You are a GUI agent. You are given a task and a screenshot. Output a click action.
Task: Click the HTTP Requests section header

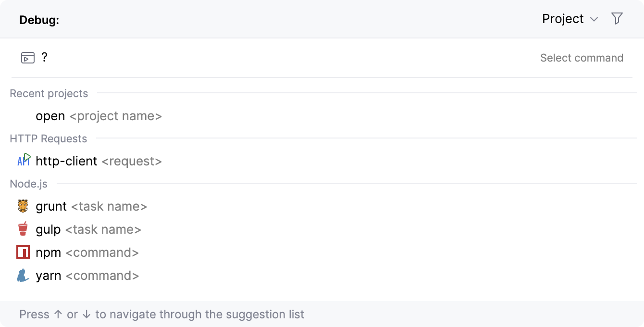(x=49, y=138)
